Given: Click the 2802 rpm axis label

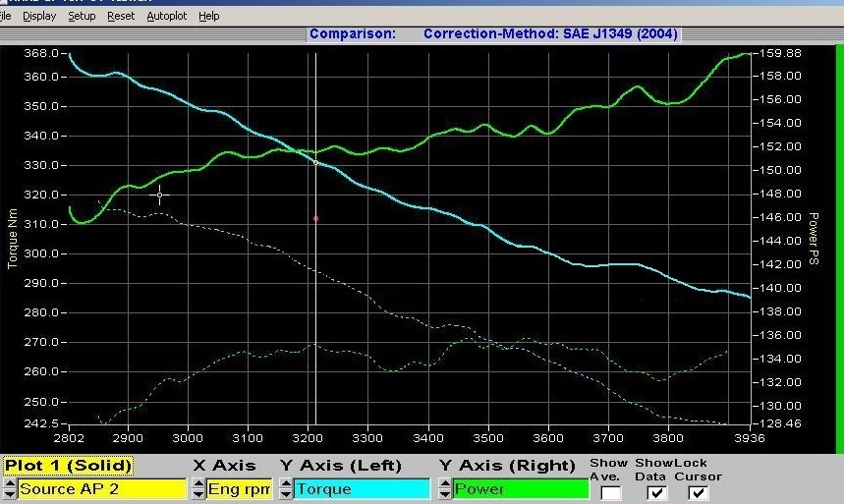Looking at the screenshot, I should (x=69, y=438).
